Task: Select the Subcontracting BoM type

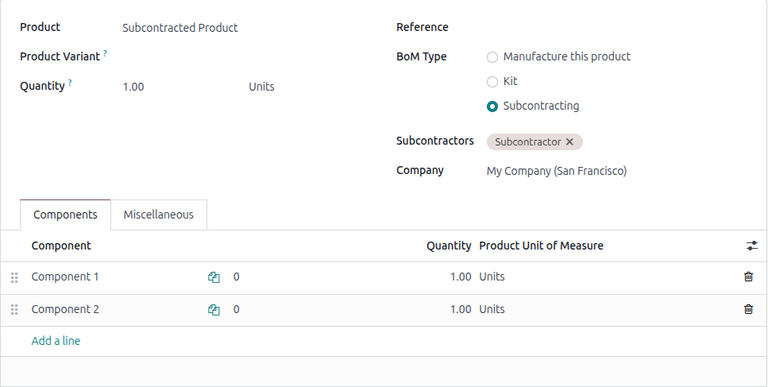Action: tap(492, 106)
